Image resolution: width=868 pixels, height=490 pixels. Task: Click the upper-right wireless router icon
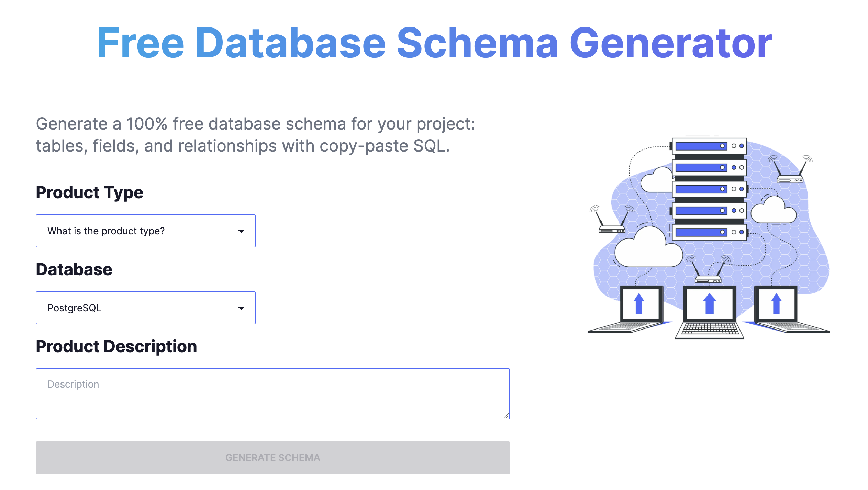(x=790, y=179)
